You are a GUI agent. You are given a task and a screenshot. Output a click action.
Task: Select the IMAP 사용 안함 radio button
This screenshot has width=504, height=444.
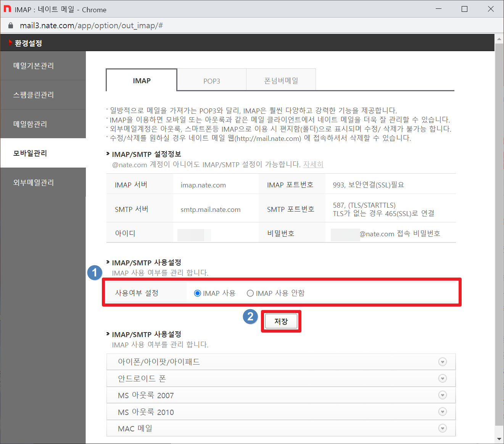[250, 293]
